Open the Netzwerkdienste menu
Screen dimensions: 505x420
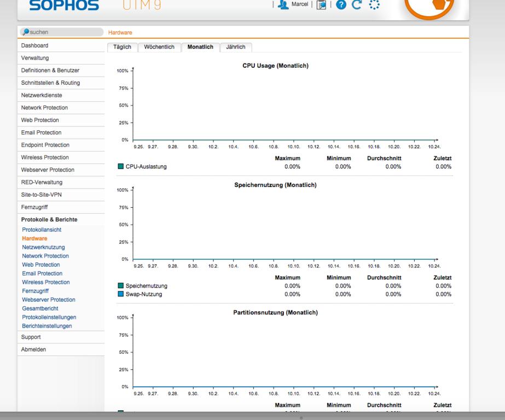61,95
